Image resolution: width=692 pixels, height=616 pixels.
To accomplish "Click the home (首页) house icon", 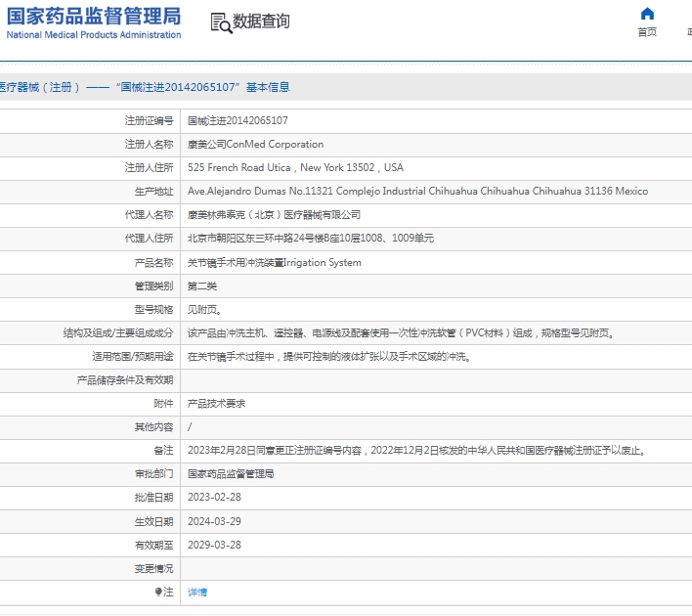I will [647, 14].
